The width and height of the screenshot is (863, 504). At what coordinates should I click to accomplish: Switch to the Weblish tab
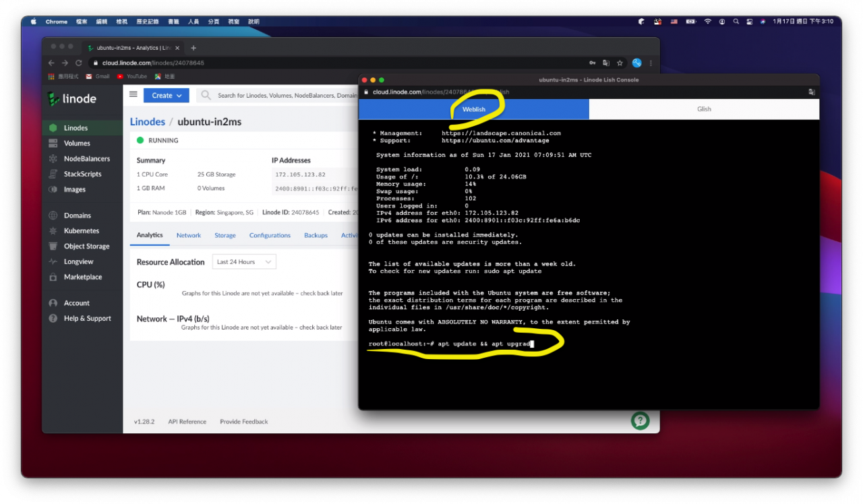[474, 109]
